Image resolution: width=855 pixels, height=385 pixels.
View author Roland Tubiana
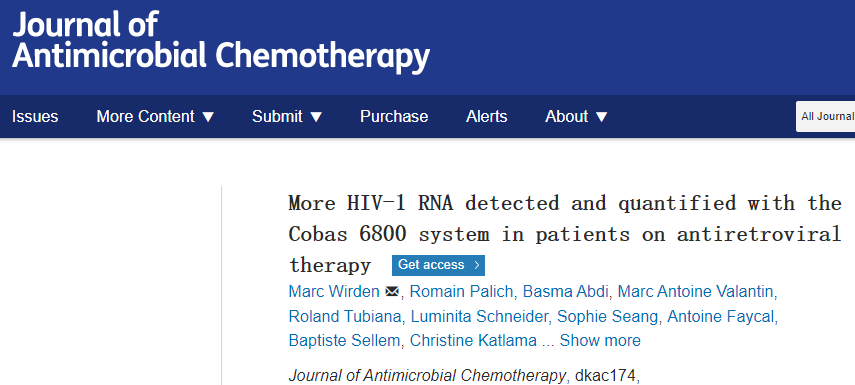pyautogui.click(x=345, y=316)
